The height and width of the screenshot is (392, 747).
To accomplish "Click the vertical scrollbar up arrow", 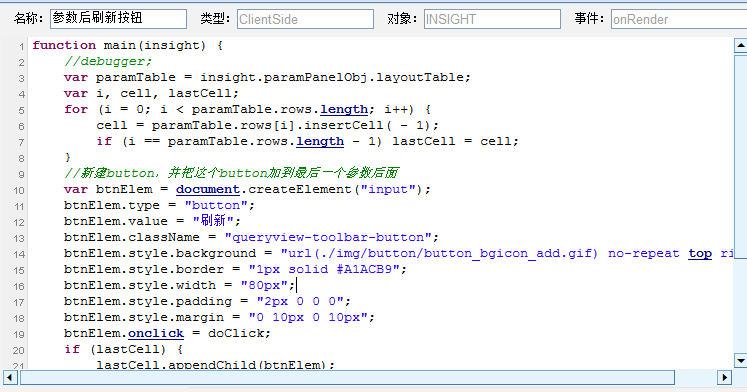I will 740,46.
